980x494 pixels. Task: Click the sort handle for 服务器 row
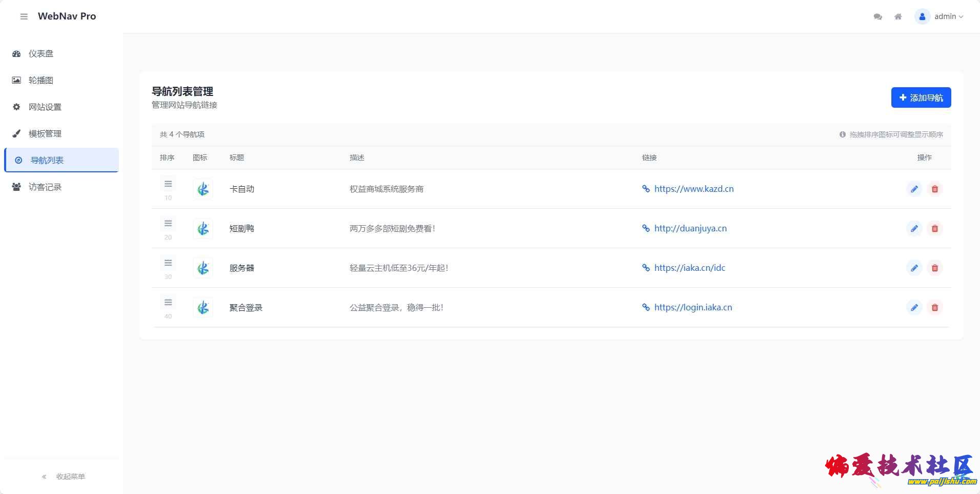[168, 263]
